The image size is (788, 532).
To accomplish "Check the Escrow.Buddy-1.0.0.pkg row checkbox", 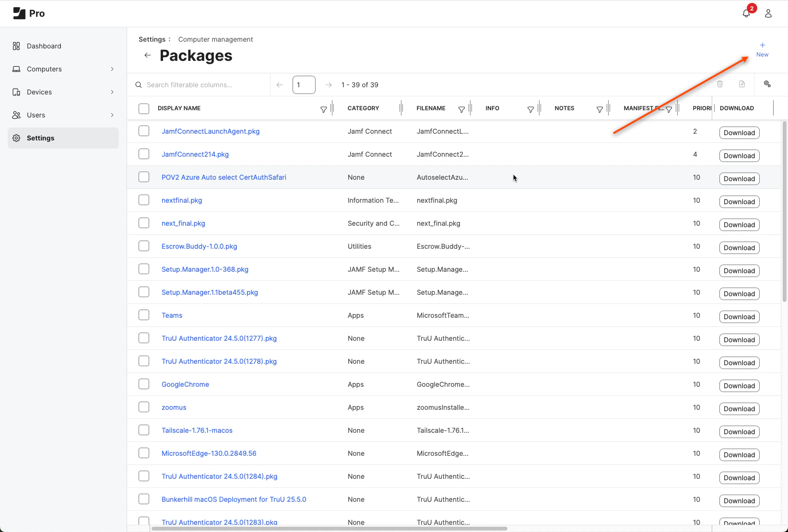I will pos(144,246).
